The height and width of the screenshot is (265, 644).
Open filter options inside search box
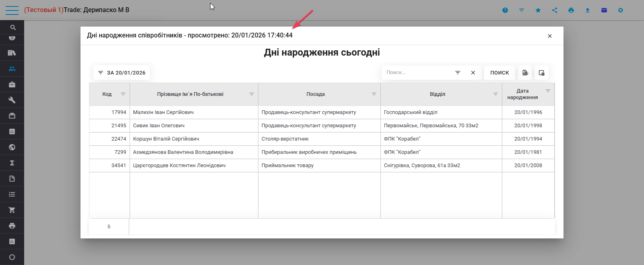(x=458, y=72)
